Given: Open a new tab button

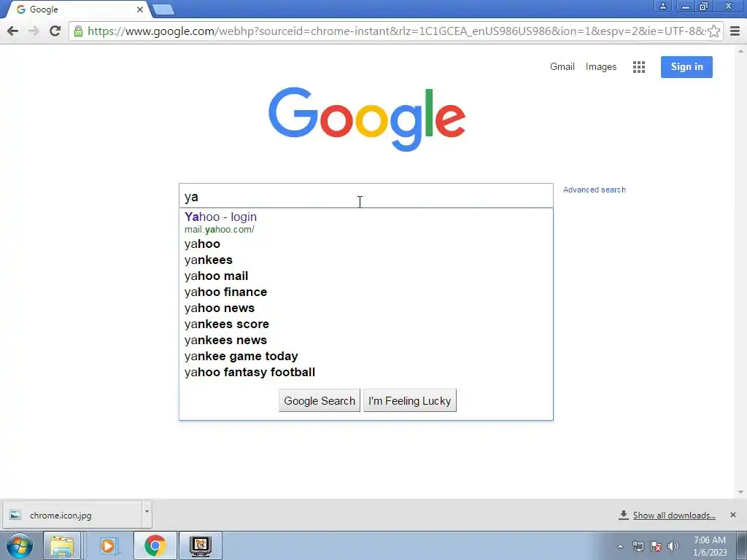Looking at the screenshot, I should [163, 9].
